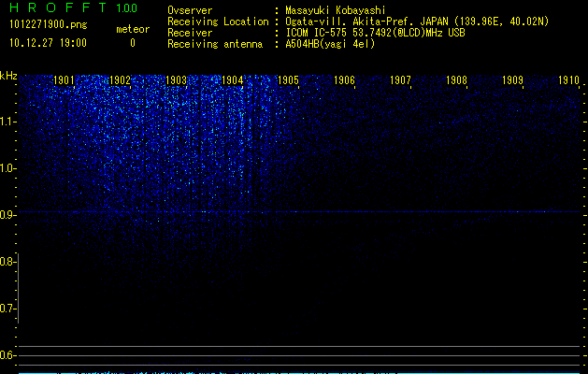Click the 1904 time marker

point(232,80)
